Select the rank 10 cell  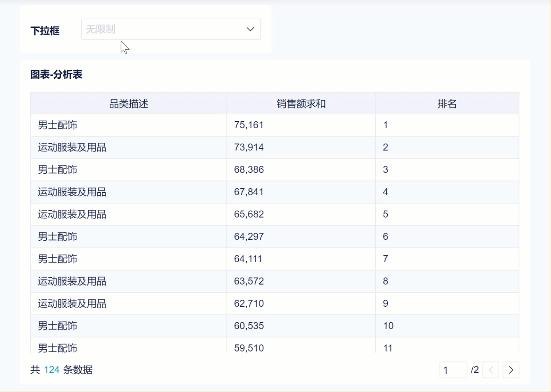coord(388,326)
